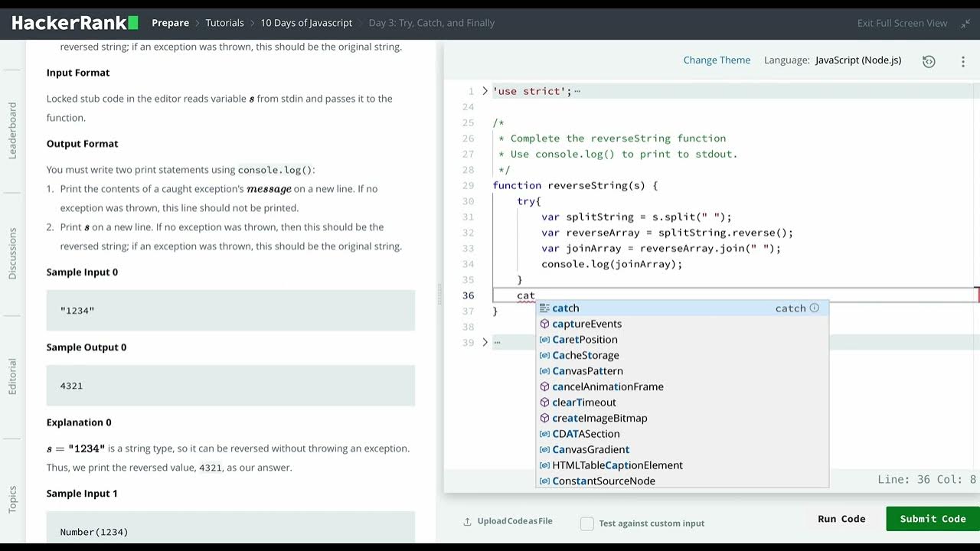Click Exit Full Screen View
Image resolution: width=980 pixels, height=551 pixels.
click(x=902, y=24)
